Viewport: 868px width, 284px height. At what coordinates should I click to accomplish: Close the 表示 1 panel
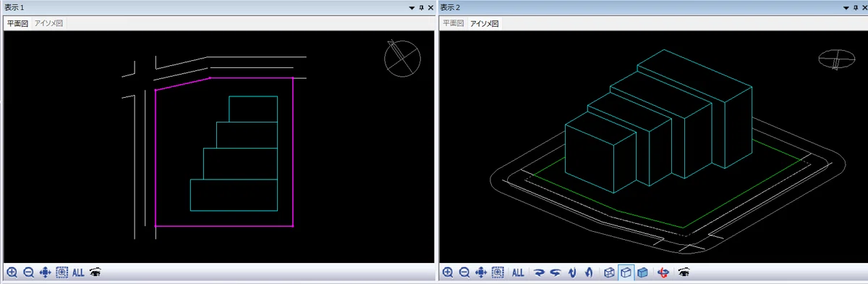(430, 7)
